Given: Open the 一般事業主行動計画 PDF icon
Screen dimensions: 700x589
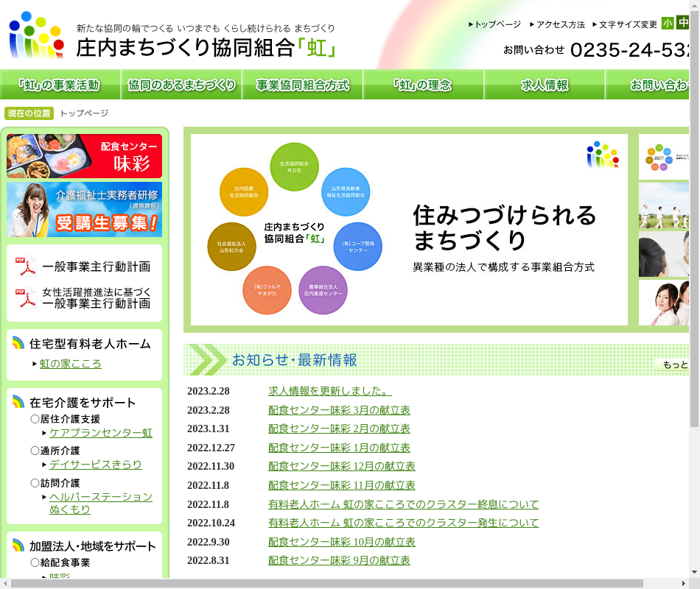Looking at the screenshot, I should [x=26, y=267].
